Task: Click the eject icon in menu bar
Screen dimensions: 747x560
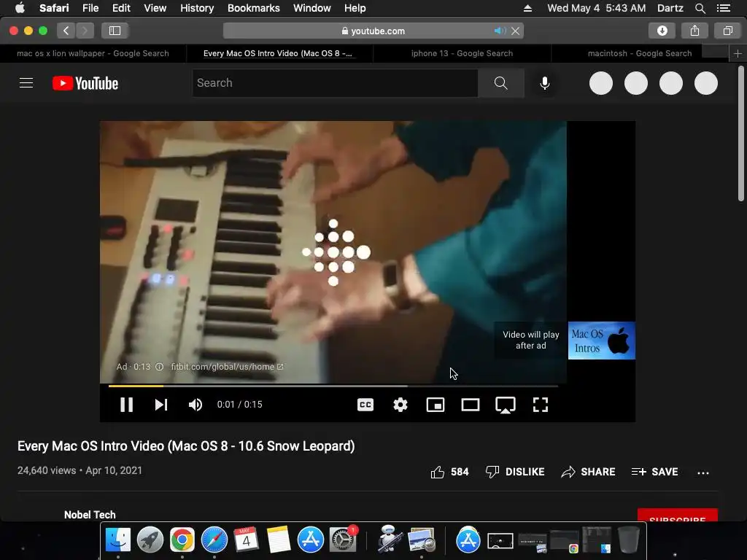Action: [x=527, y=8]
